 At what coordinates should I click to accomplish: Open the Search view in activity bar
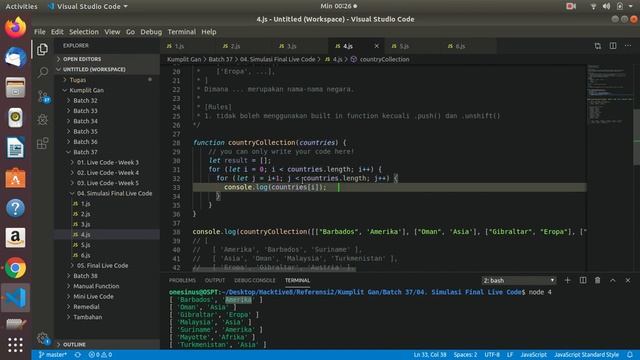pyautogui.click(x=42, y=73)
